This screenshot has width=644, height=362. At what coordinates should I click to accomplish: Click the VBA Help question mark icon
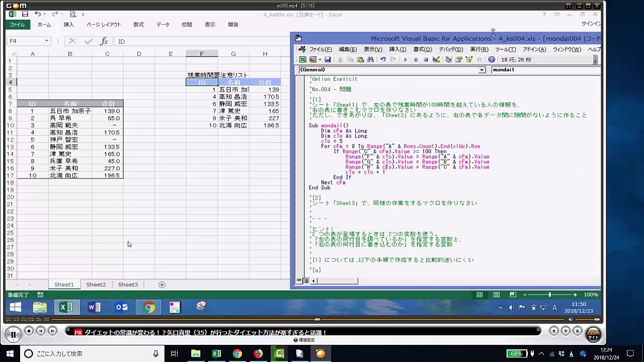click(492, 59)
